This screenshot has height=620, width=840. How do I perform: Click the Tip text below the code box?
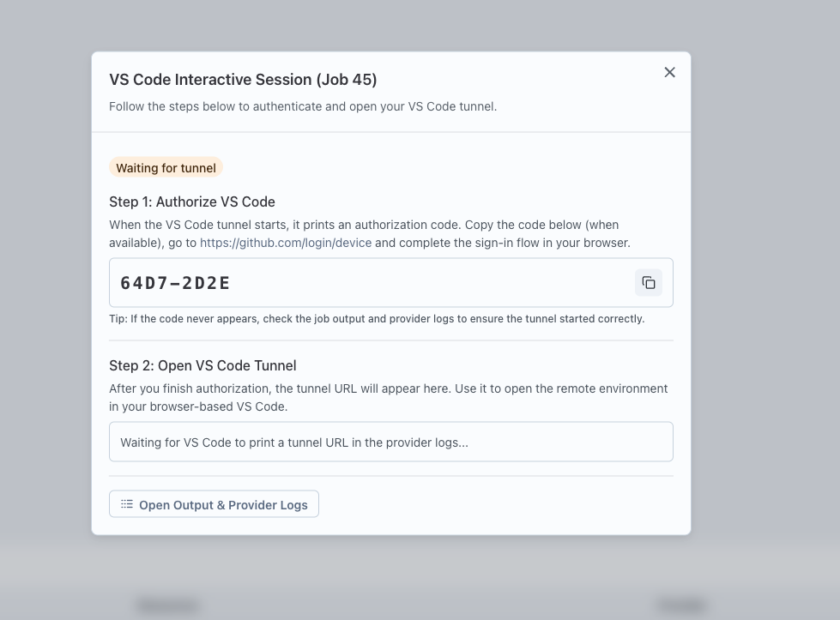[377, 319]
